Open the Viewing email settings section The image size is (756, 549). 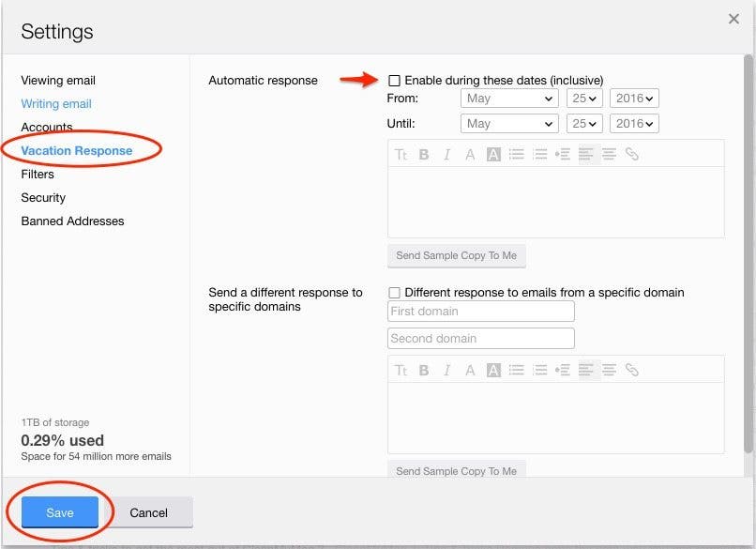tap(58, 80)
